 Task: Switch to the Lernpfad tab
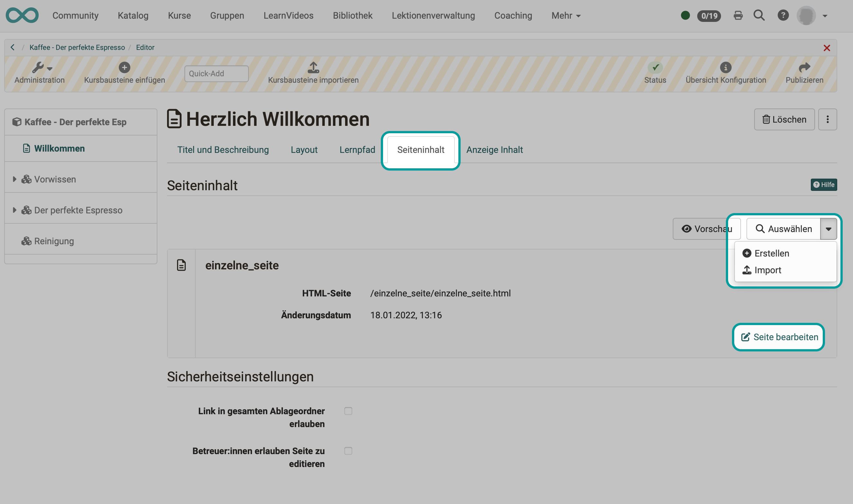click(x=357, y=149)
